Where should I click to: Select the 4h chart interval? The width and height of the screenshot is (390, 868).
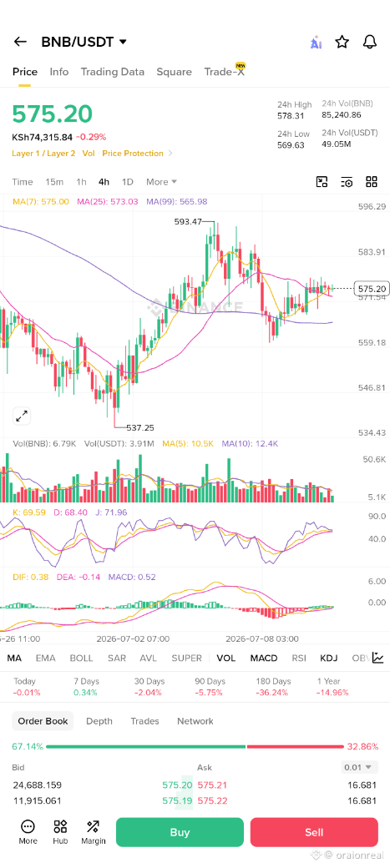pos(104,182)
